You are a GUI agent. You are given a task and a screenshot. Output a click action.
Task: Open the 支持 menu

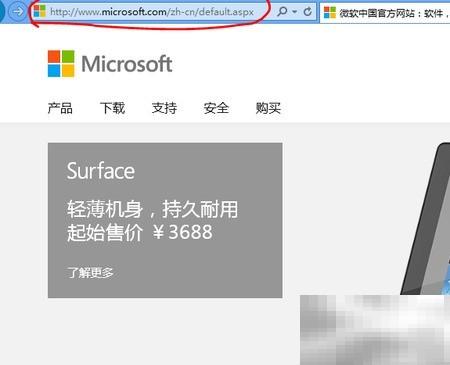coord(164,108)
